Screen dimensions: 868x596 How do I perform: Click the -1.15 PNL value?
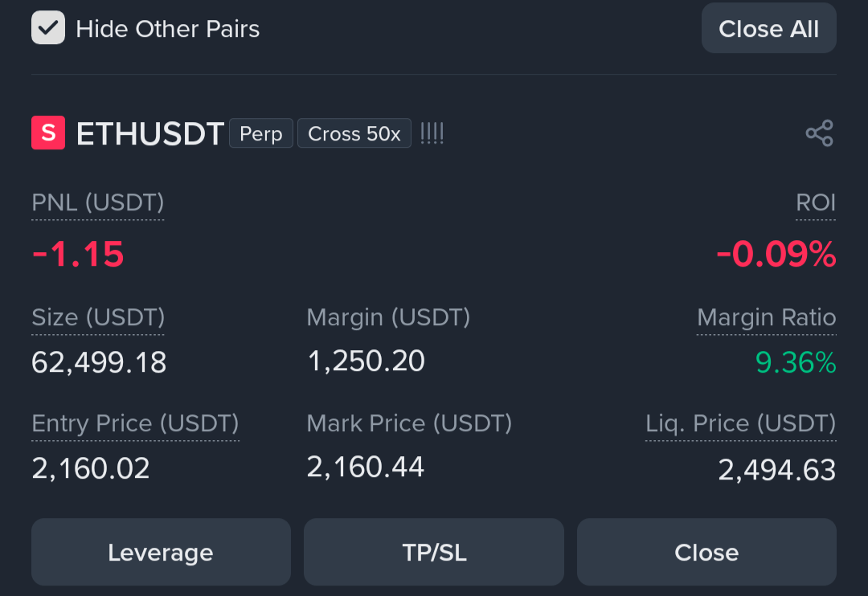78,254
